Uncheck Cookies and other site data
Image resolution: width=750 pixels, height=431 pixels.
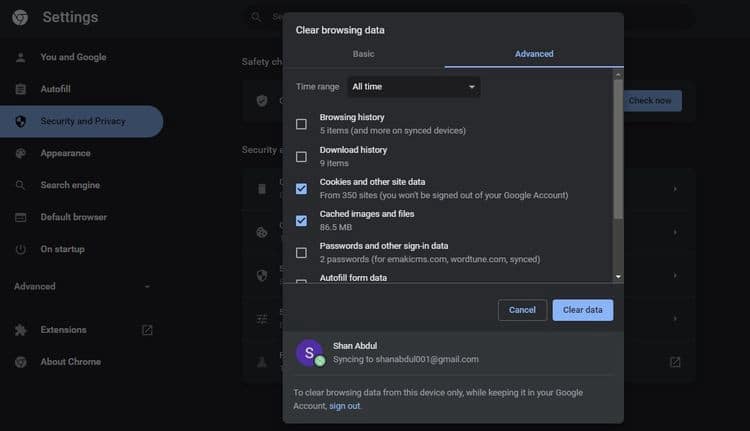pos(301,189)
